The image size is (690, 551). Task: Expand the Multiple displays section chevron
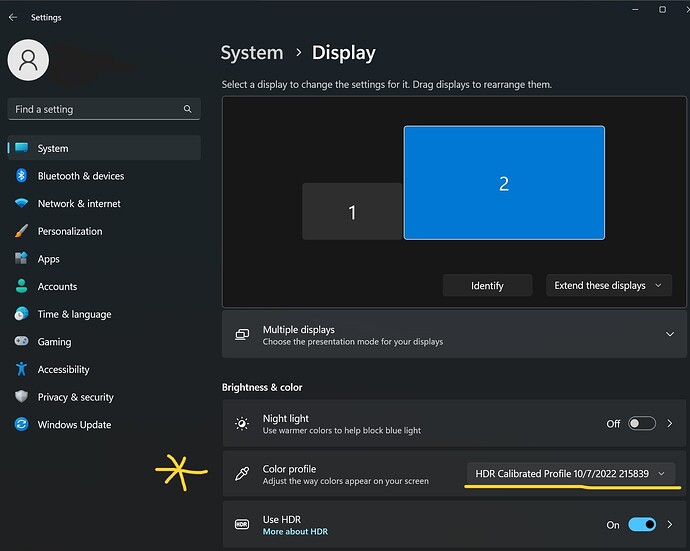click(x=670, y=334)
